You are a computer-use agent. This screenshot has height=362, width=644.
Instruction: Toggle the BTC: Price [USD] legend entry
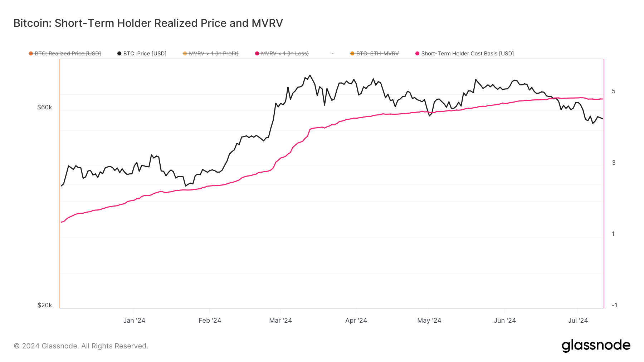142,54
